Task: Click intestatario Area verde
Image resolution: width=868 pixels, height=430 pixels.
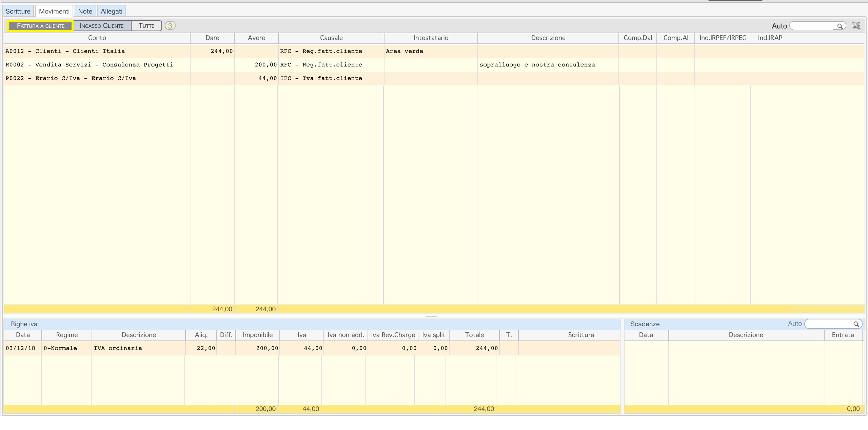Action: tap(405, 51)
